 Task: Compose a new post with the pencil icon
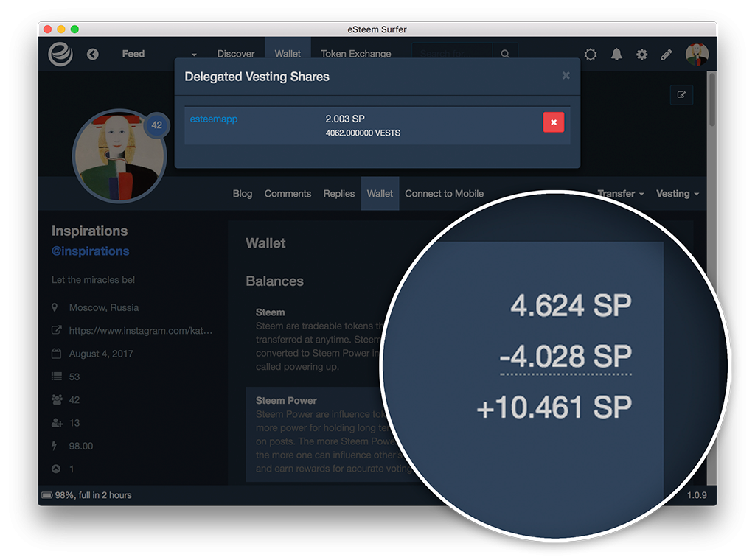(667, 55)
